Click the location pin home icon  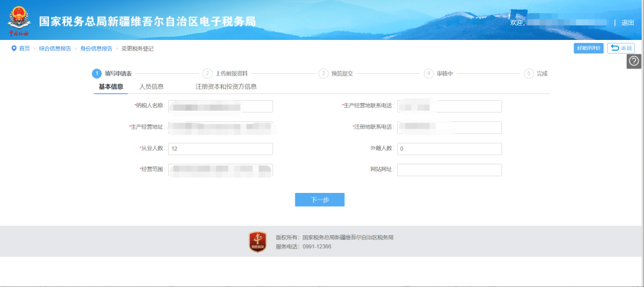pyautogui.click(x=14, y=48)
